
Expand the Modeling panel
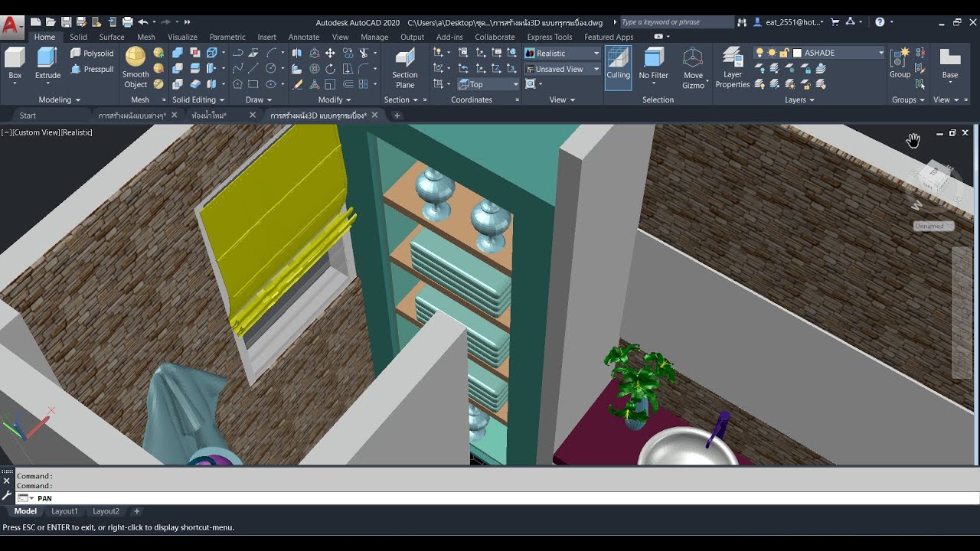60,99
